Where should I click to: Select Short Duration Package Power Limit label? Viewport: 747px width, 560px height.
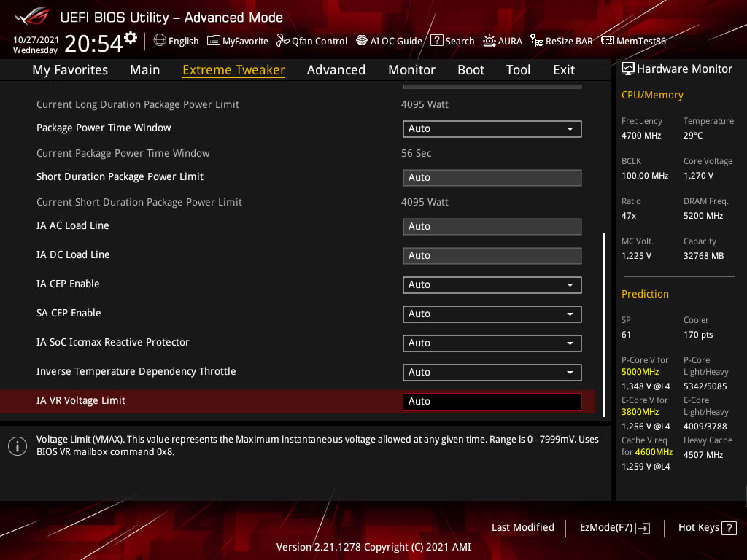(x=120, y=176)
